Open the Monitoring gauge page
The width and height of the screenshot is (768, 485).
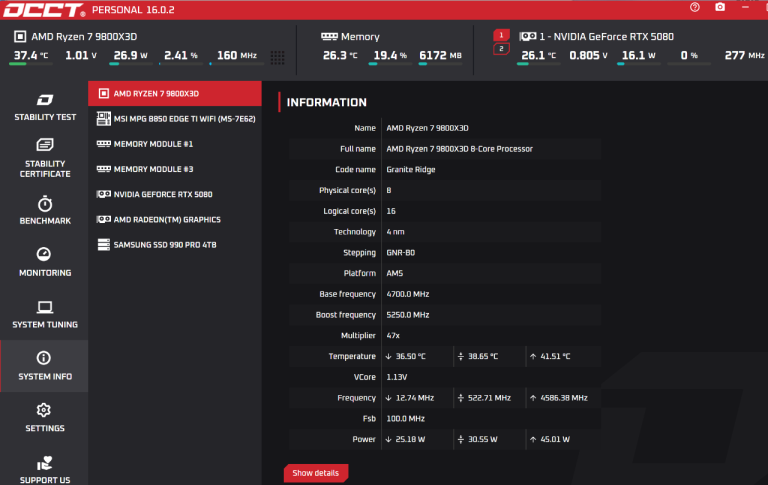point(44,262)
